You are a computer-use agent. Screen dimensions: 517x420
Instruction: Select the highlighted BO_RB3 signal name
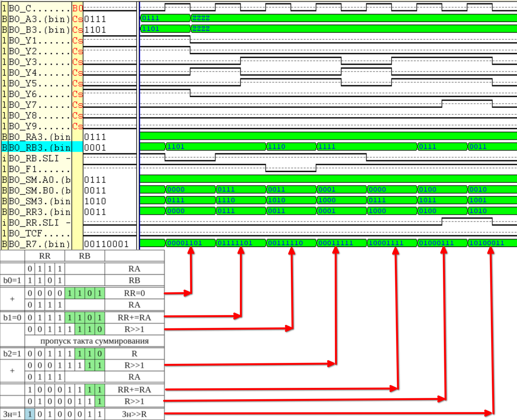click(x=39, y=147)
